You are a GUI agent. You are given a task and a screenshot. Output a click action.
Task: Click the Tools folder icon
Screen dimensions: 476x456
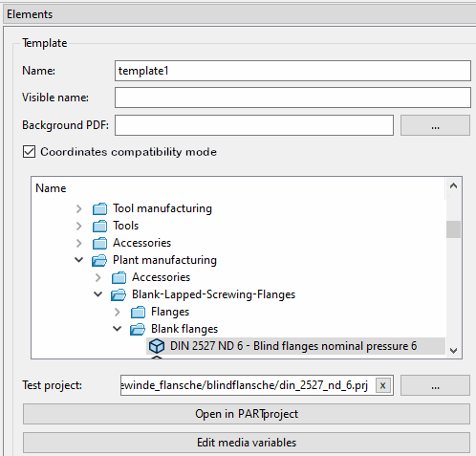(99, 227)
